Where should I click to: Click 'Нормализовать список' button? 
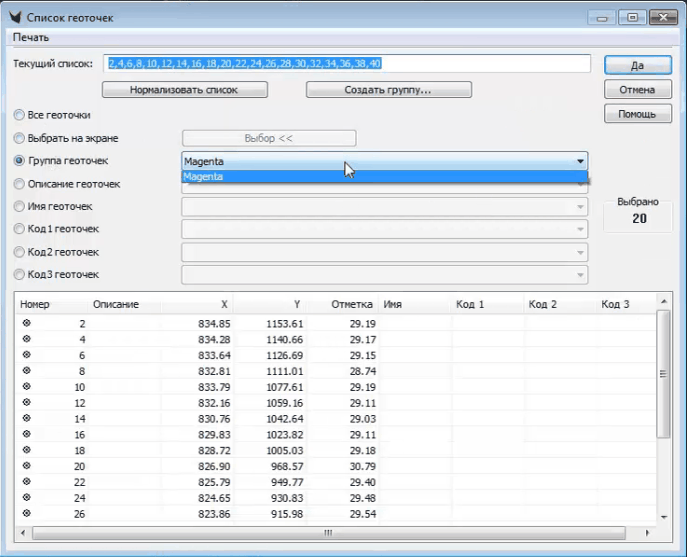[x=185, y=90]
